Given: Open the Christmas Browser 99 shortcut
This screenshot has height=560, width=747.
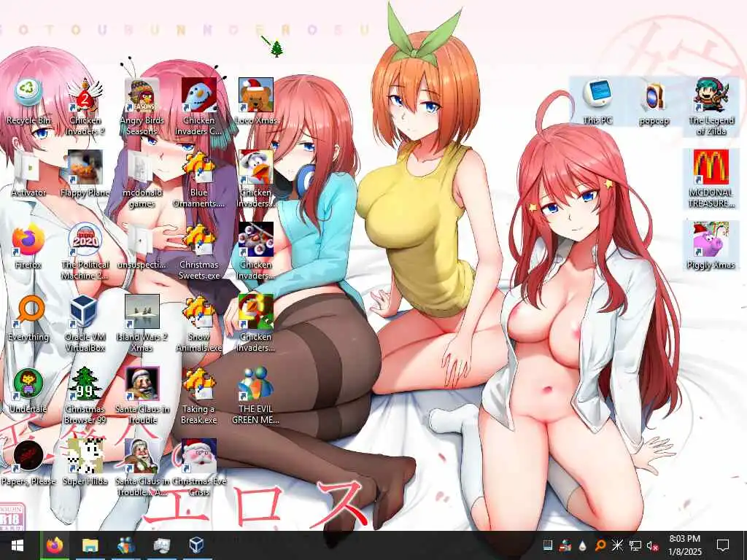Looking at the screenshot, I should [85, 395].
